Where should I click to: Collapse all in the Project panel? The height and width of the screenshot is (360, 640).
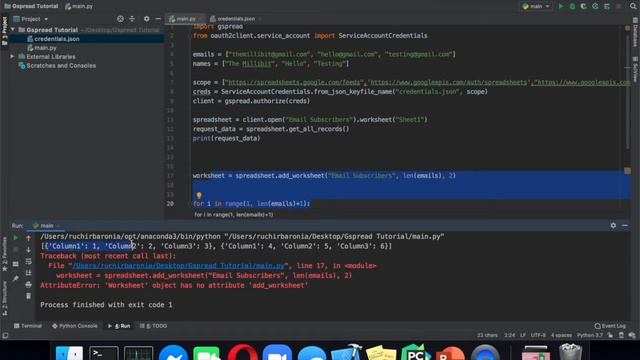tap(132, 19)
